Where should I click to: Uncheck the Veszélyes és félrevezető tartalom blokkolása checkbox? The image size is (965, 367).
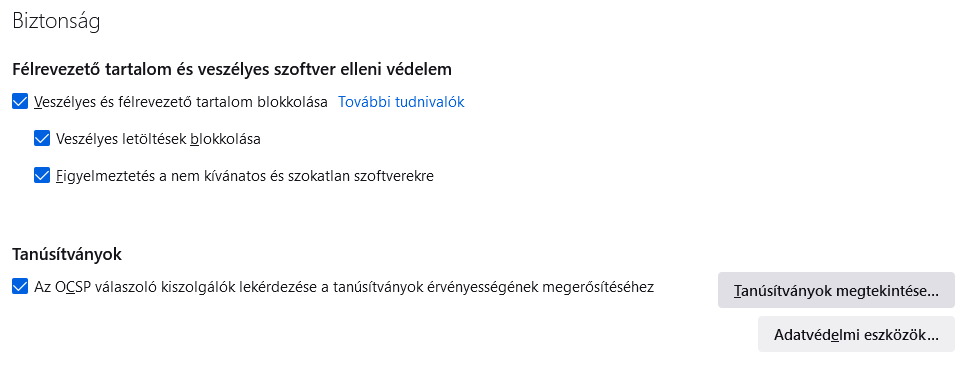pos(20,102)
